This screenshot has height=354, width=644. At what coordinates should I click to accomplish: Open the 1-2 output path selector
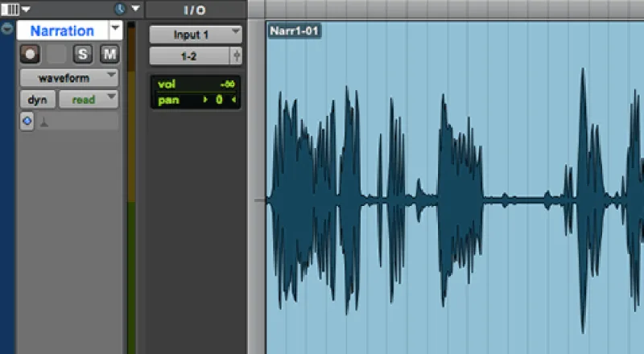(189, 56)
